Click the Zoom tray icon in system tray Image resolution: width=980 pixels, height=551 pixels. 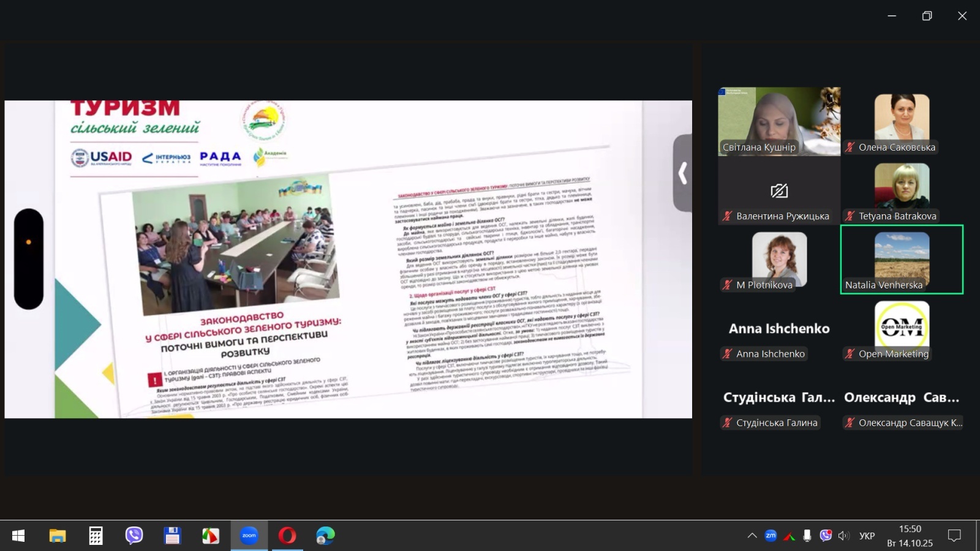[x=771, y=536]
